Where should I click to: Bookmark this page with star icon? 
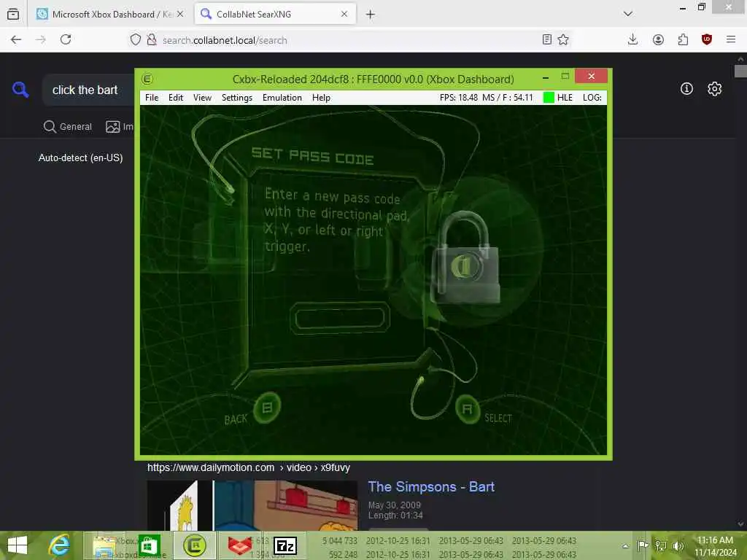pyautogui.click(x=563, y=39)
